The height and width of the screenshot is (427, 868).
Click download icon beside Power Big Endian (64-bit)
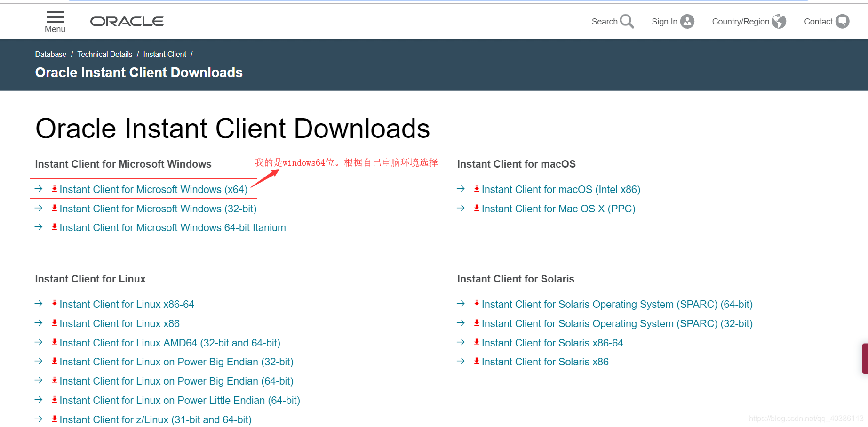(55, 380)
